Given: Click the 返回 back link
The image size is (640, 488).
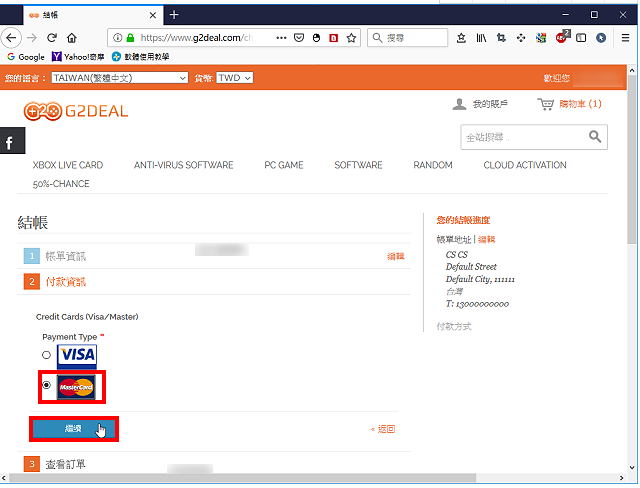Looking at the screenshot, I should [x=383, y=429].
